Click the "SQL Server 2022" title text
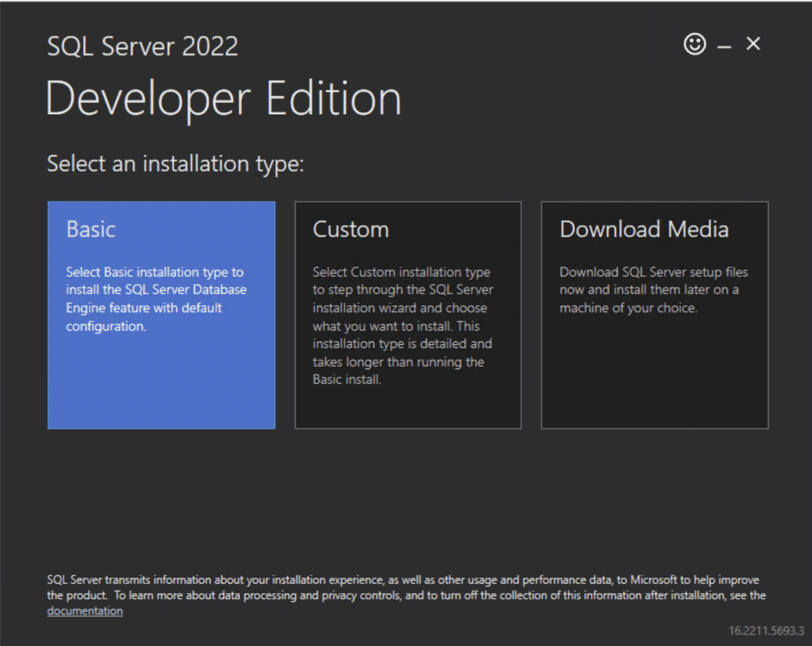812x646 pixels. [x=143, y=46]
